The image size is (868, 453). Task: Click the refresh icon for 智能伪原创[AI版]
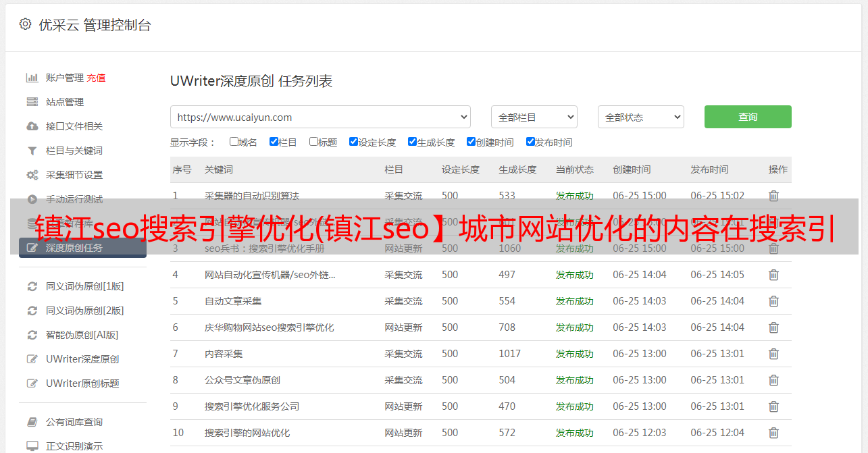click(32, 335)
